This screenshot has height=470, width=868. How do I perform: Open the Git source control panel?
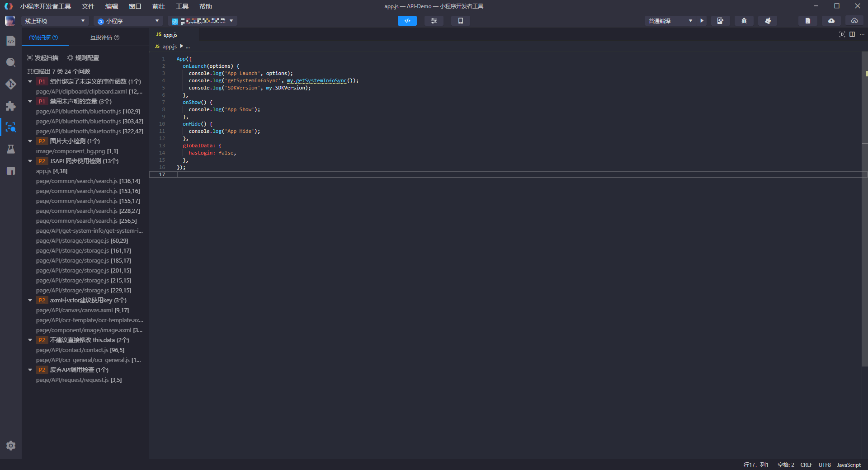(11, 84)
